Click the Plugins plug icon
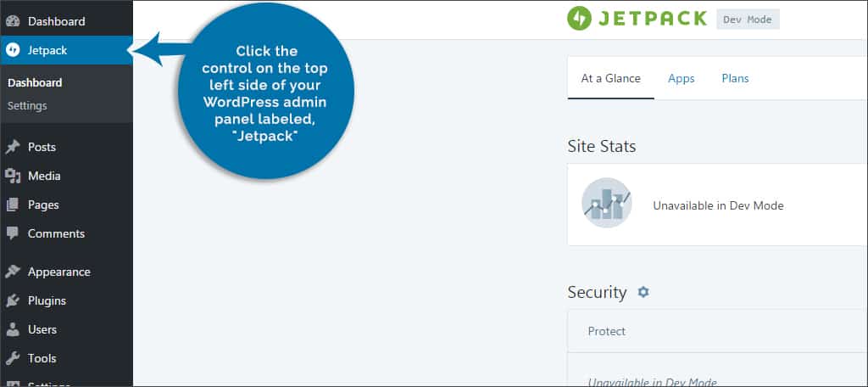The height and width of the screenshot is (387, 868). [13, 300]
